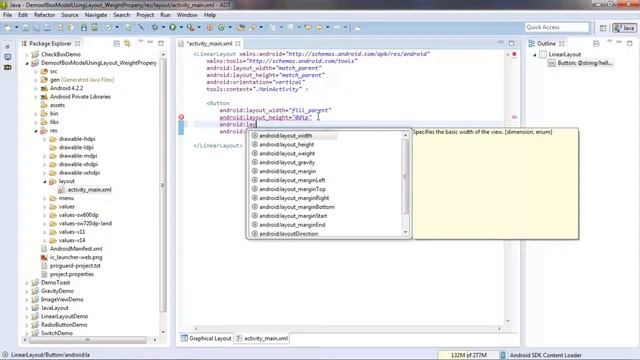Open the Android Virtual Device Manager icon
Image resolution: width=640 pixels, height=360 pixels.
pyautogui.click(x=95, y=27)
